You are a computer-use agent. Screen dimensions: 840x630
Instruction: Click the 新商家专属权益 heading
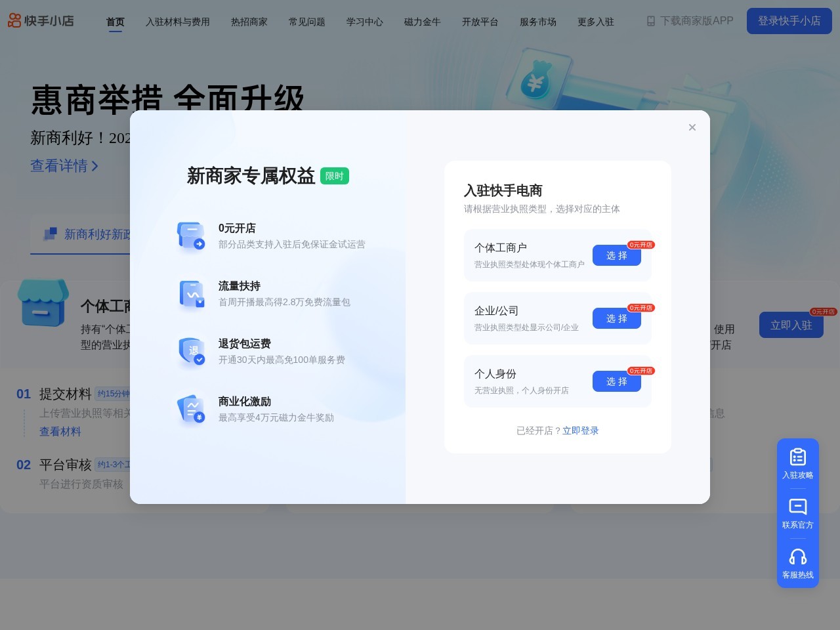point(251,176)
